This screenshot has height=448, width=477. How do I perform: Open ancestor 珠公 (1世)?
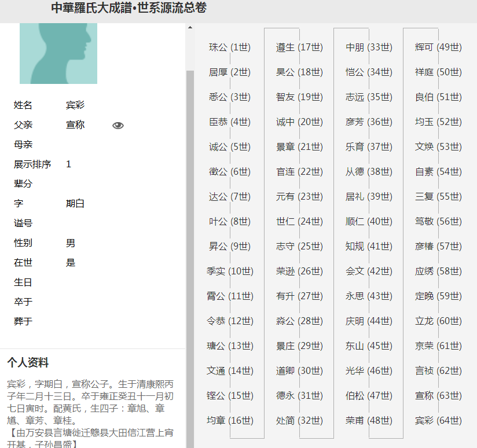pyautogui.click(x=230, y=47)
